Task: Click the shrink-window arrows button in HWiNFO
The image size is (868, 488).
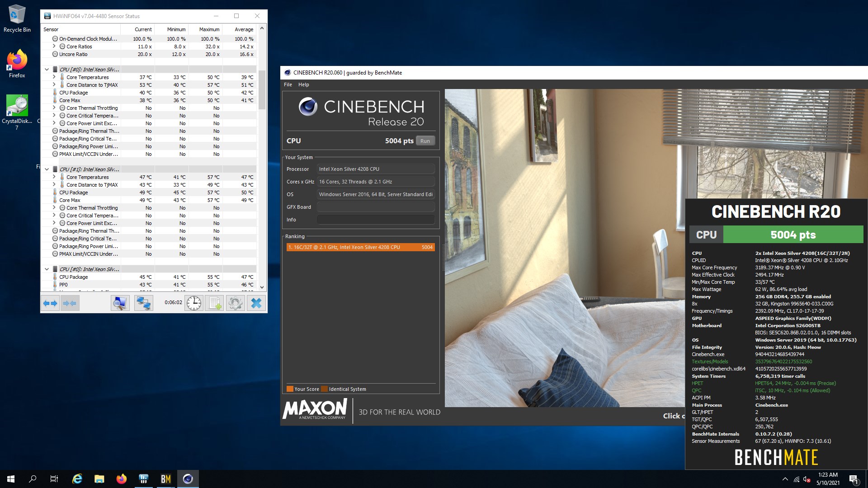Action: tap(70, 303)
